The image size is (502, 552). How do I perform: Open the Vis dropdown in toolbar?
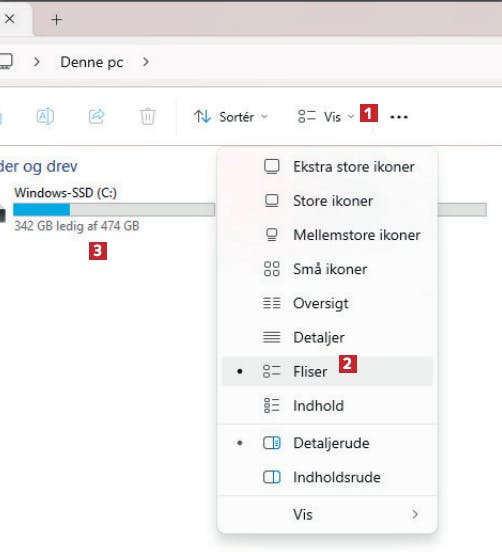pos(326,117)
